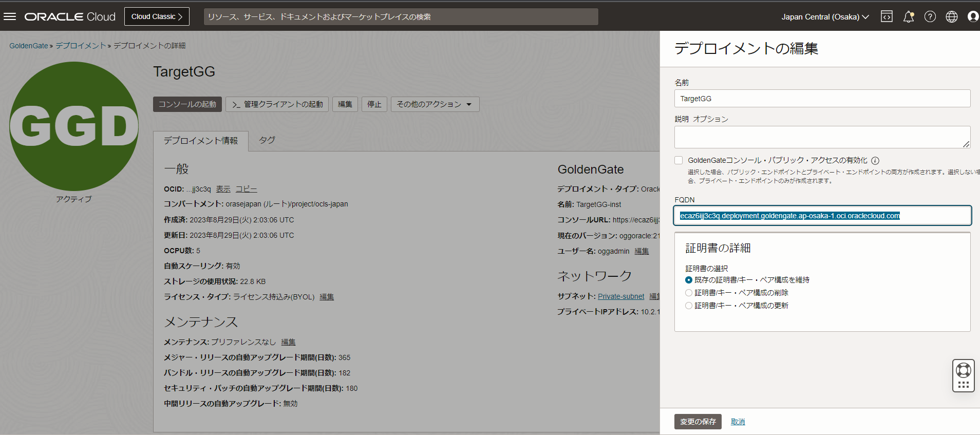Edit the oggadmin user name link

642,251
